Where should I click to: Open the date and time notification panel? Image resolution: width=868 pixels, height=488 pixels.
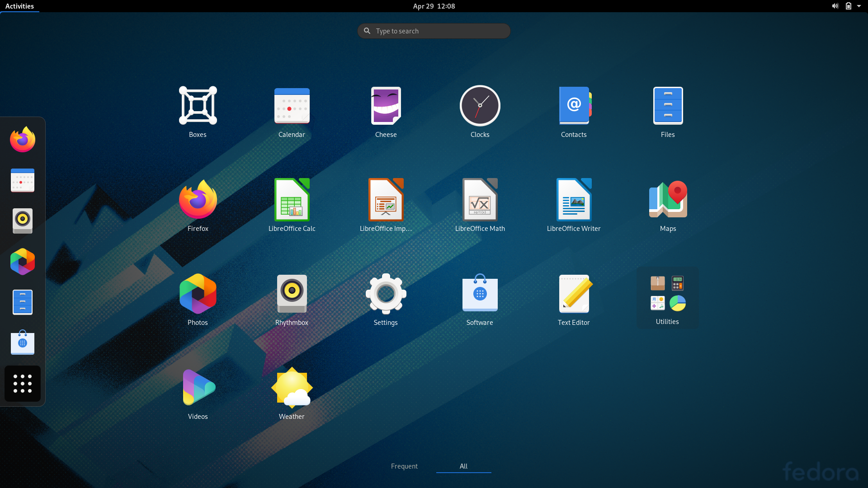(434, 6)
